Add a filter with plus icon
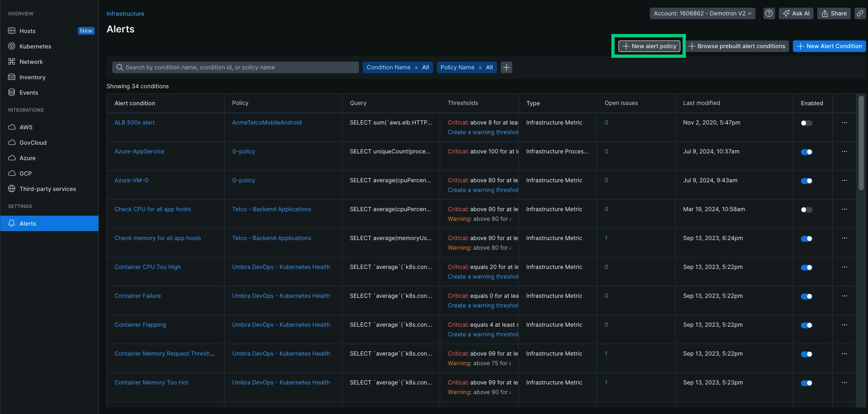The image size is (868, 414). pyautogui.click(x=506, y=67)
